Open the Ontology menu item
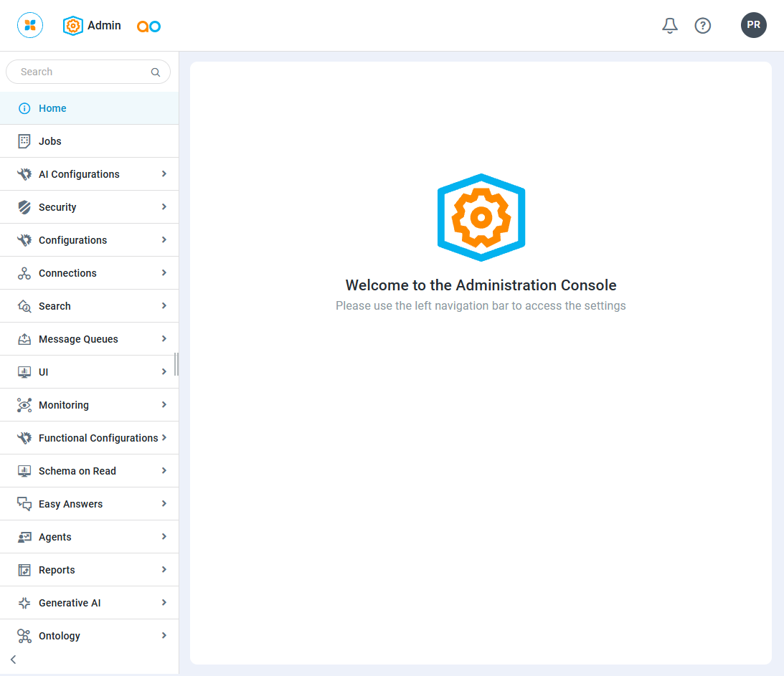 [89, 636]
